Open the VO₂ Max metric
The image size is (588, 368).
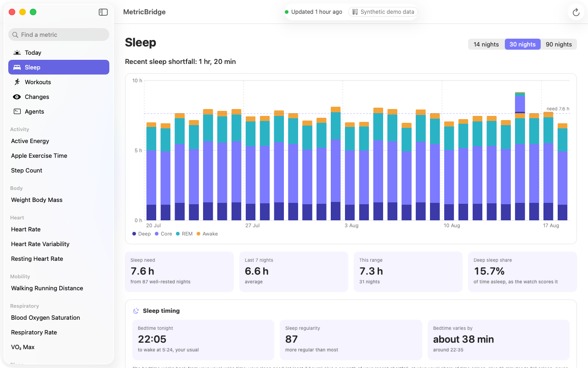(x=59, y=347)
